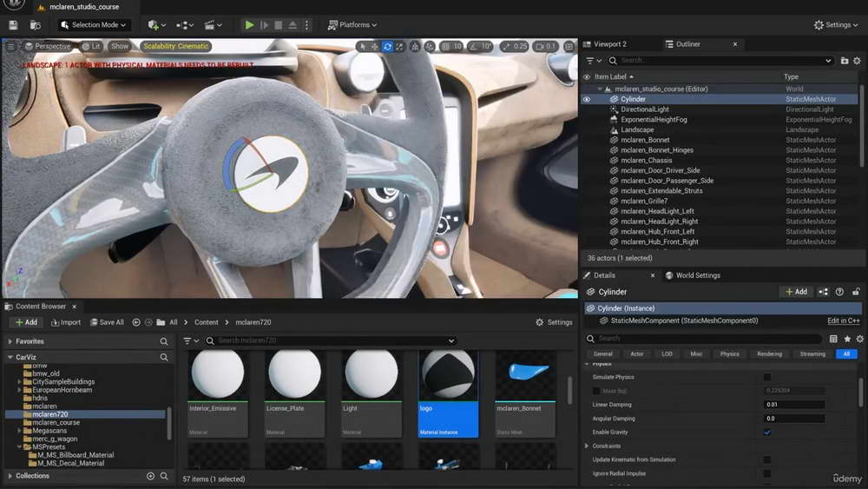The image size is (868, 489).
Task: Save the current level with the floppy icon
Action: (x=13, y=25)
